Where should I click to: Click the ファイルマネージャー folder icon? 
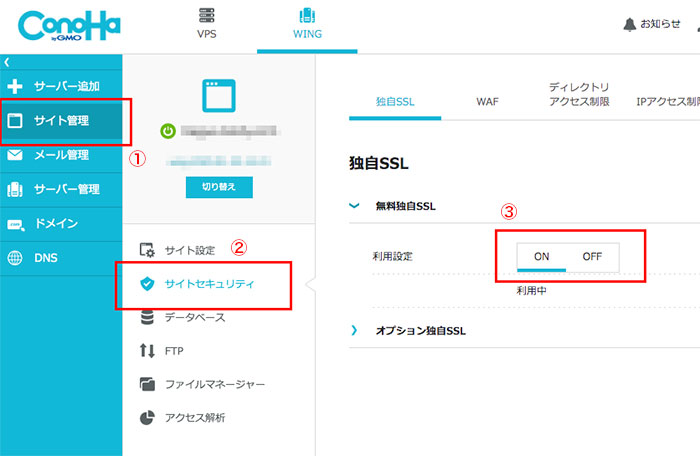point(147,384)
